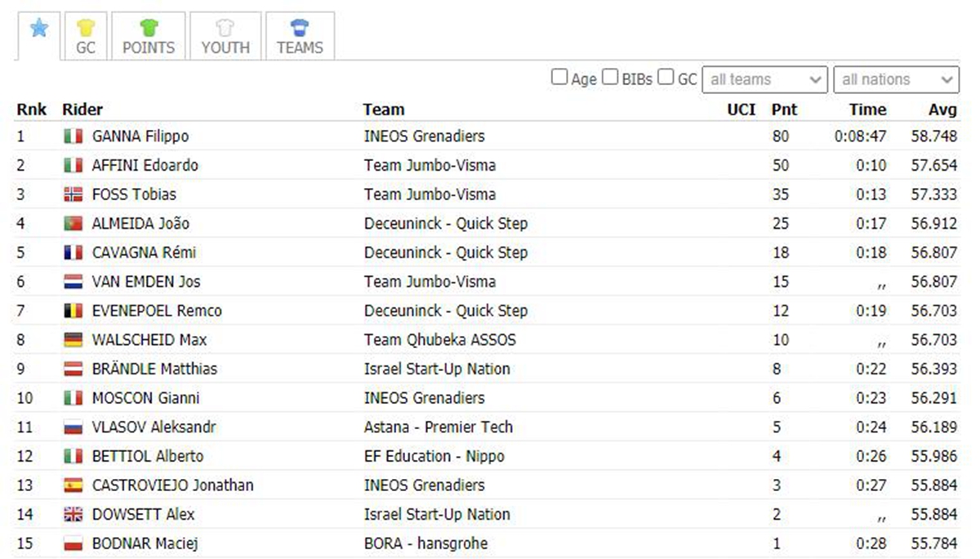Enable the Age checkbox

[x=559, y=78]
